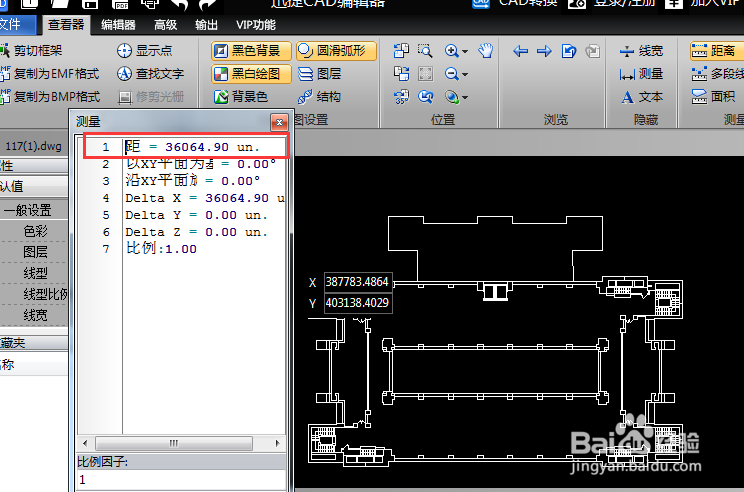Toggle 圆滑弧形 (smooth arcs) option
The width and height of the screenshot is (744, 492).
point(336,51)
